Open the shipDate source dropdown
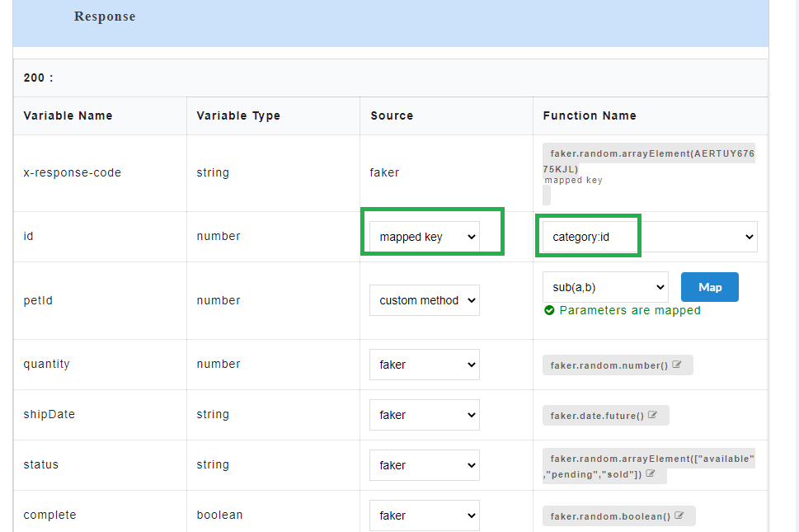Screen dimensions: 799x532 pyautogui.click(x=424, y=415)
